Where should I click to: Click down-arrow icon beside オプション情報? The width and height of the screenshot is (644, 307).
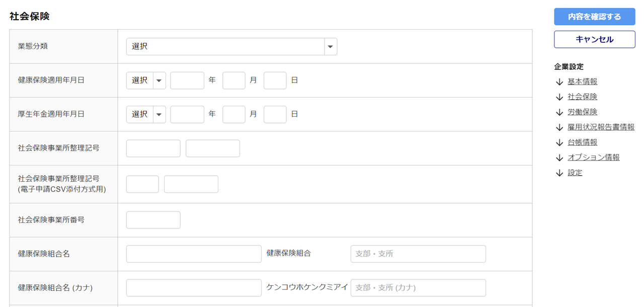point(559,158)
